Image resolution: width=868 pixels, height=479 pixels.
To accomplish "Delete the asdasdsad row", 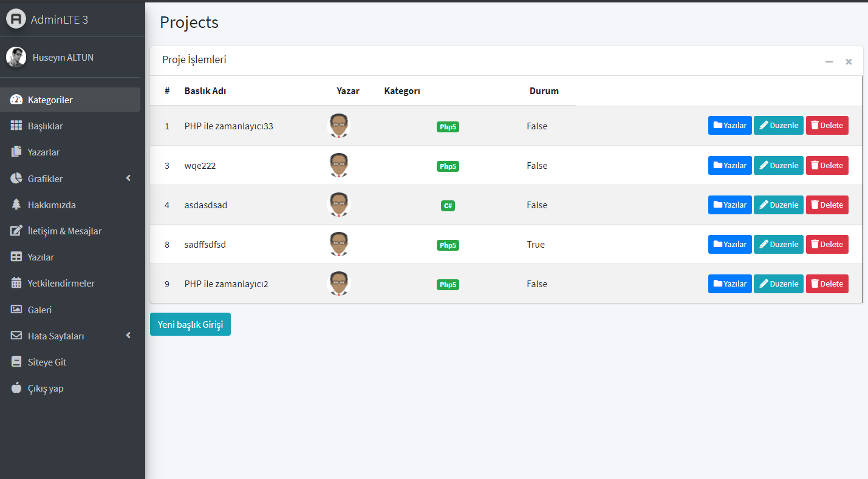I will point(827,205).
